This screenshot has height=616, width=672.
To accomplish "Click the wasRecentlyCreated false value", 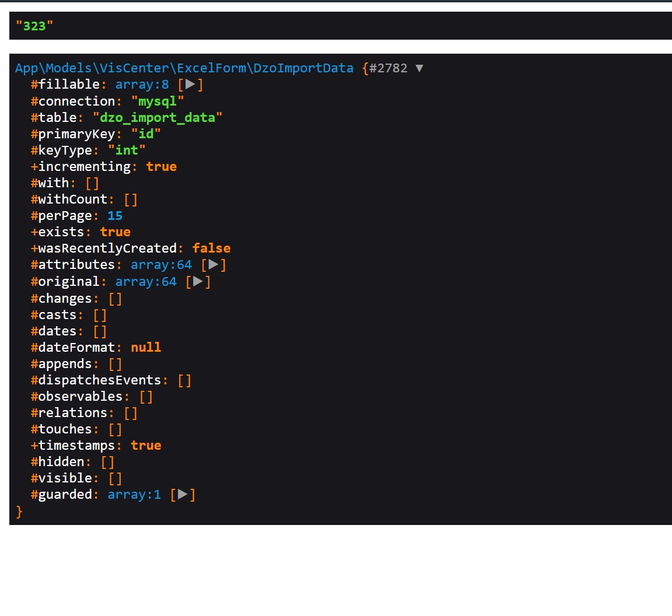I will [x=212, y=248].
